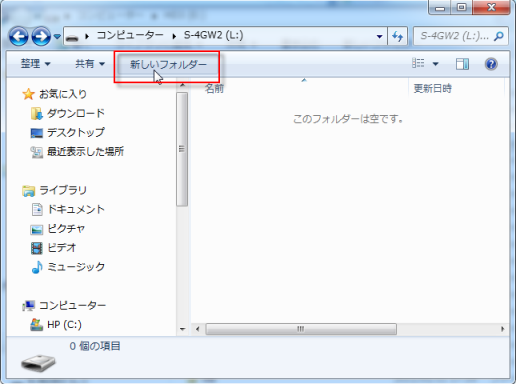The height and width of the screenshot is (384, 516).
Task: Click horizontal scrollbar left arrow
Action: [198, 329]
